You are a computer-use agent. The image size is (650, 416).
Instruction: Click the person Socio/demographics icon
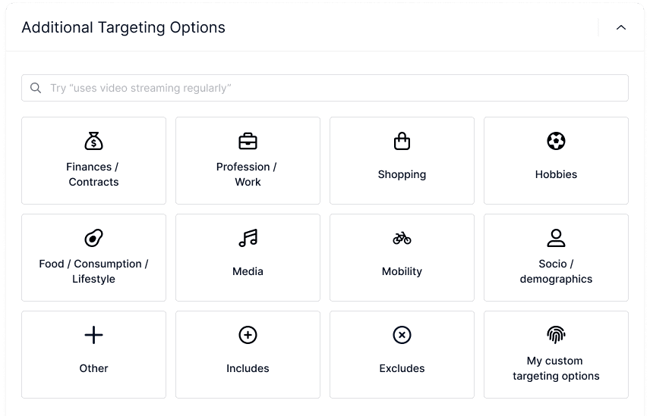coord(556,238)
